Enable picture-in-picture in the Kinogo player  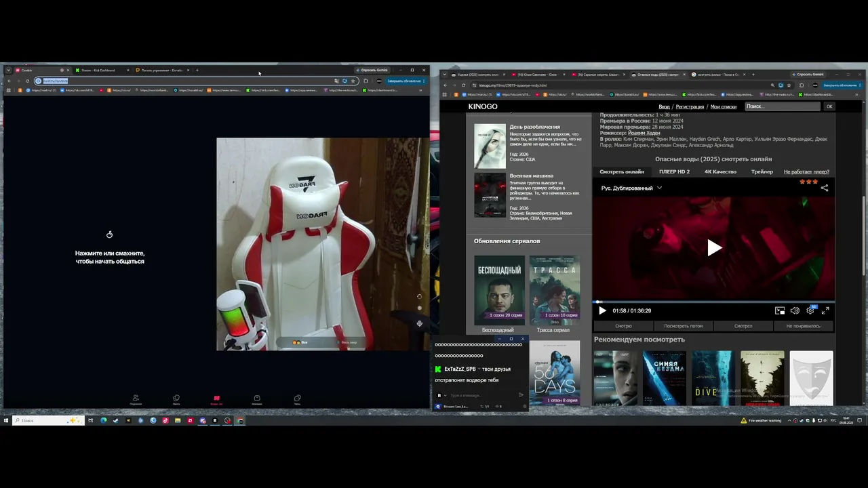point(780,310)
